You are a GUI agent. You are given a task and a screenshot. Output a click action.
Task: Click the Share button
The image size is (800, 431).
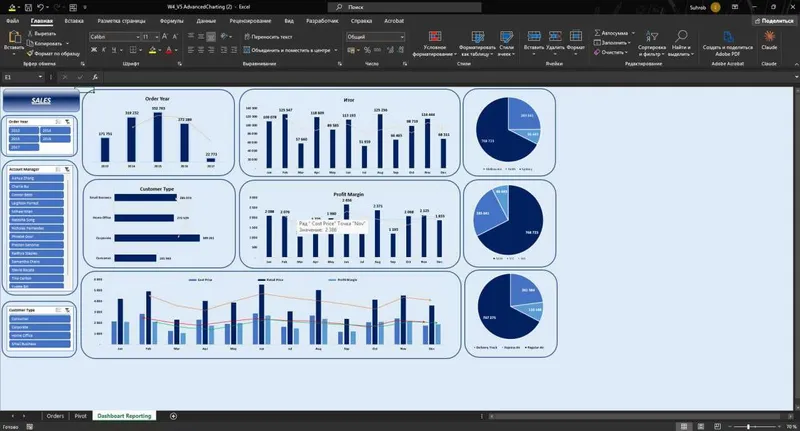coord(774,21)
